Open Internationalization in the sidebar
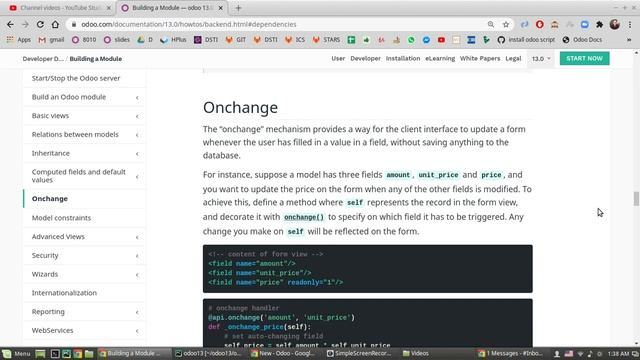 pos(84,293)
